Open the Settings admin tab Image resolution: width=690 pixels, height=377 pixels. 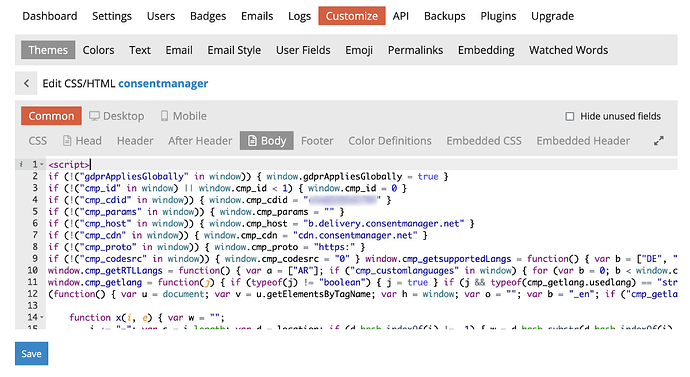point(112,16)
